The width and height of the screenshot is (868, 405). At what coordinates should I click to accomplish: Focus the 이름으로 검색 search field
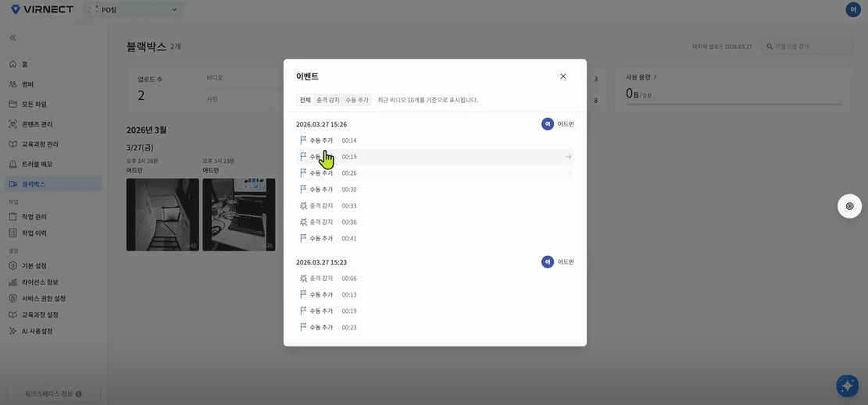(x=806, y=47)
